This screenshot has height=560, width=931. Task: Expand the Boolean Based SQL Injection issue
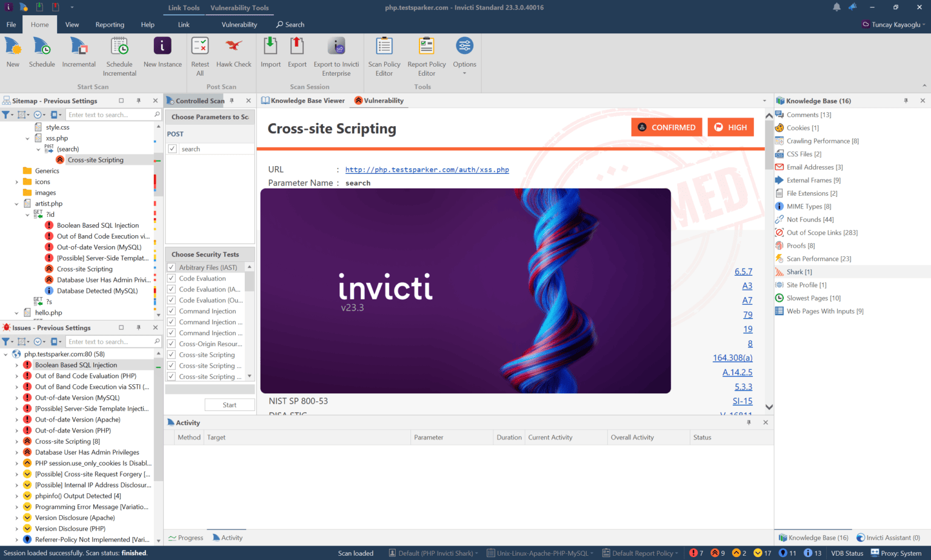pyautogui.click(x=16, y=364)
